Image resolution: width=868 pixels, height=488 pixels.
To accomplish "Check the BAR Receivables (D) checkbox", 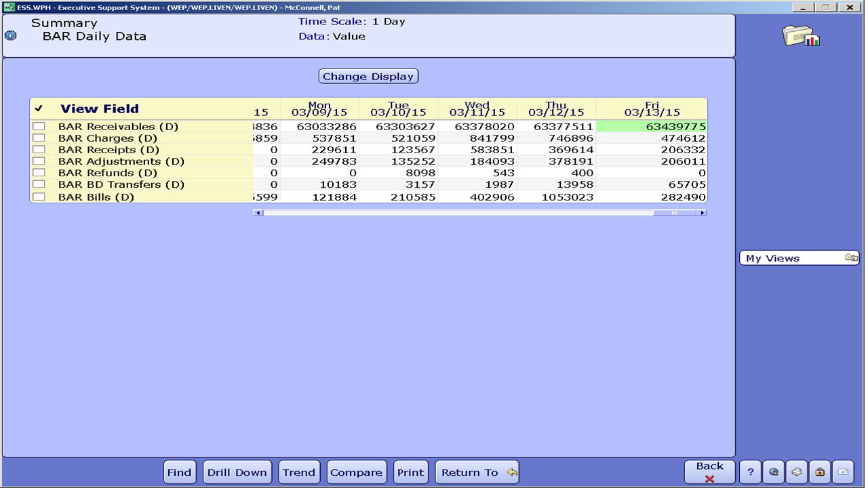I will point(39,127).
